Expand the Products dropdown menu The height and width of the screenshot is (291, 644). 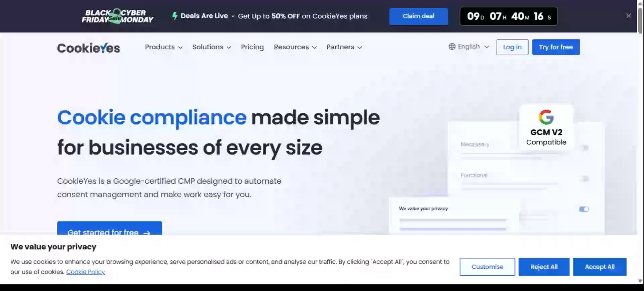pyautogui.click(x=163, y=47)
